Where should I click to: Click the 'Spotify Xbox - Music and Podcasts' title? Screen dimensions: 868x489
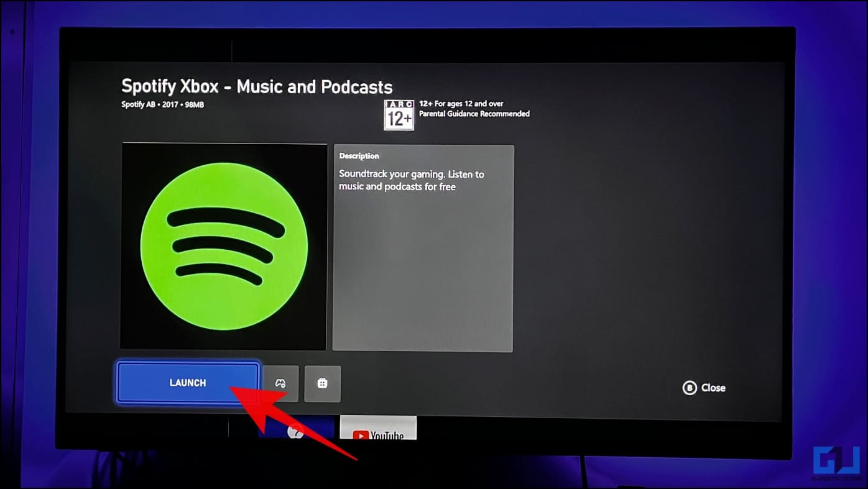(257, 86)
